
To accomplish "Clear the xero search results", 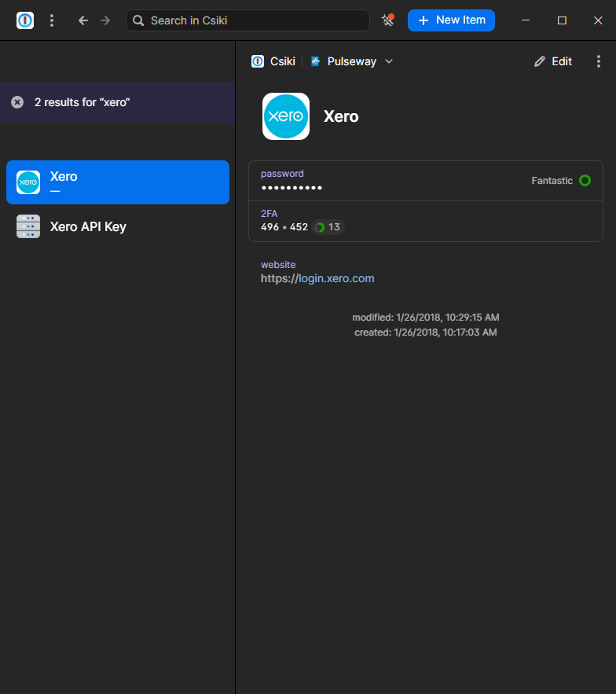I will [17, 102].
